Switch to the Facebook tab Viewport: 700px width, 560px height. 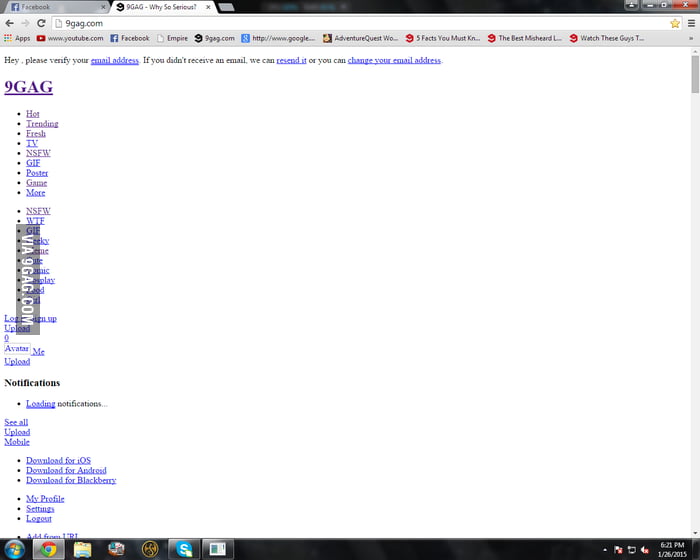[x=56, y=7]
